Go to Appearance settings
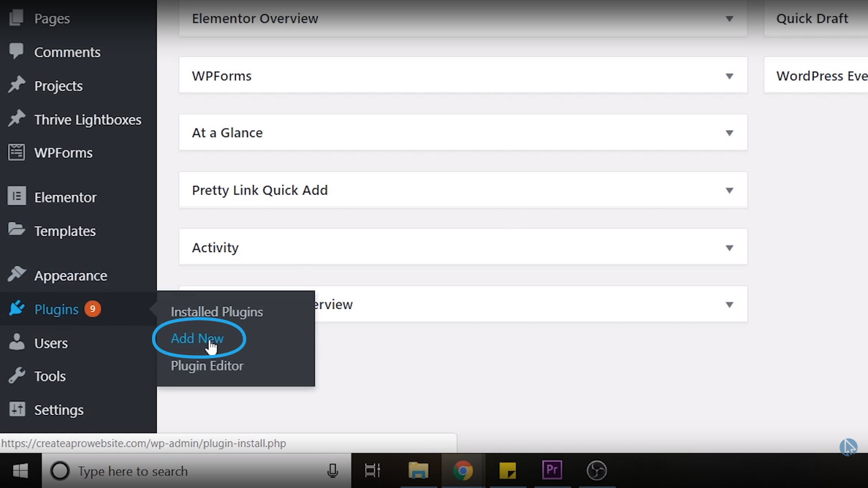The image size is (868, 488). tap(71, 276)
